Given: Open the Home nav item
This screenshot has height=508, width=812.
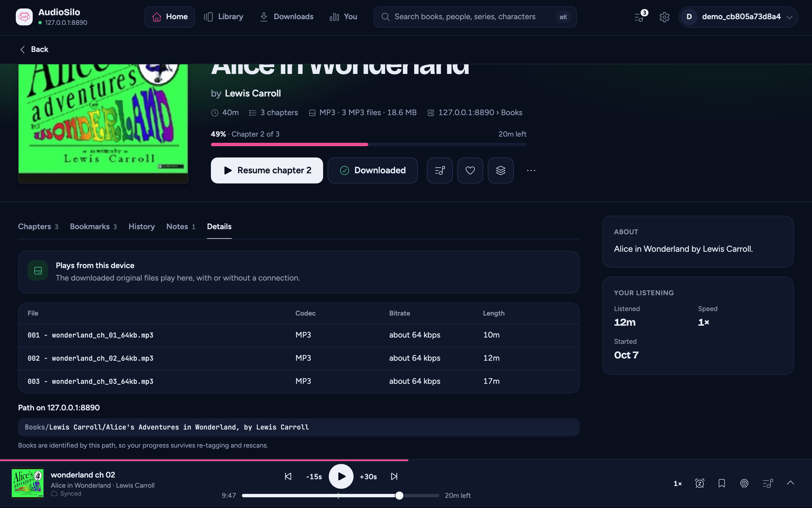Looking at the screenshot, I should click(x=170, y=17).
